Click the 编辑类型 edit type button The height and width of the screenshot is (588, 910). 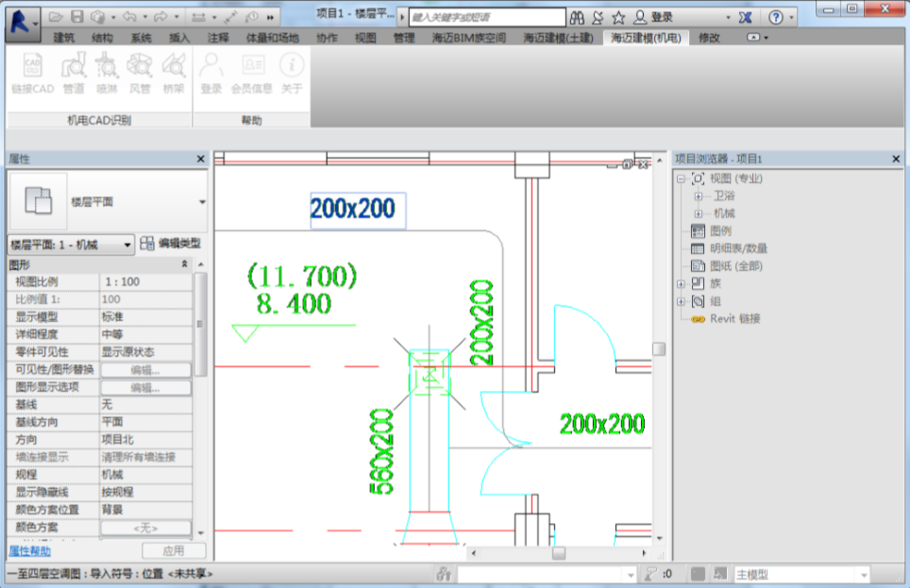tap(171, 244)
